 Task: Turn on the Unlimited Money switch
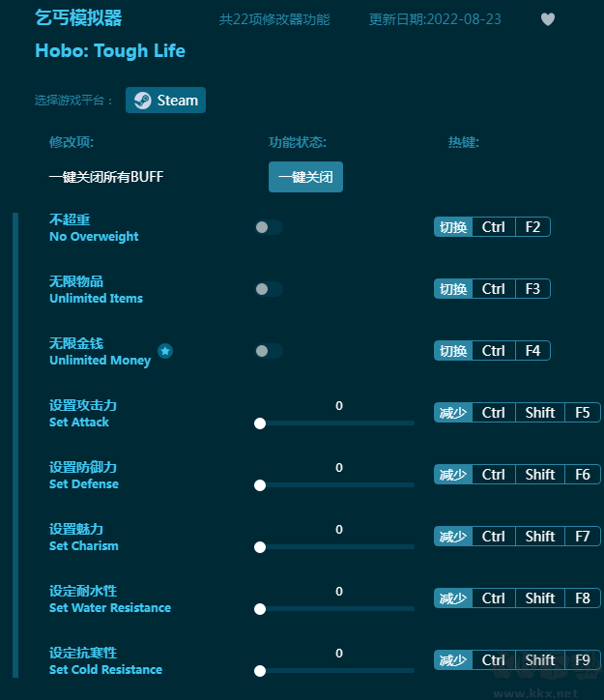click(x=269, y=351)
